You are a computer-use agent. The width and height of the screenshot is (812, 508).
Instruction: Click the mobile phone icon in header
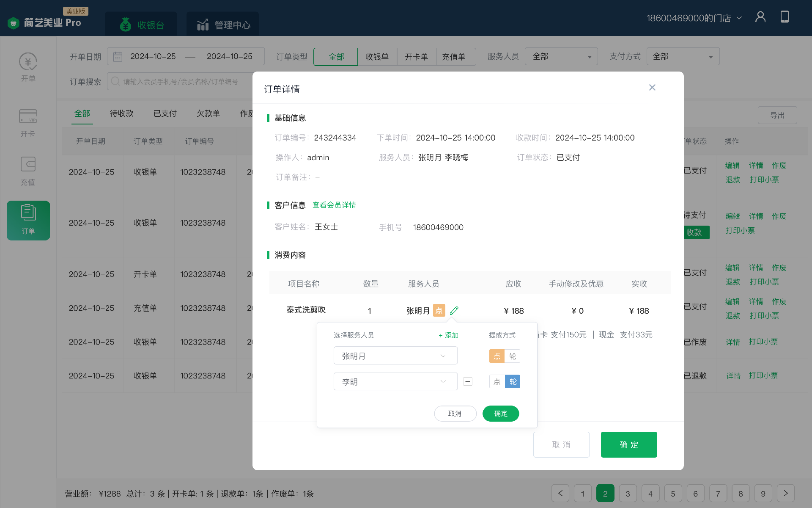click(784, 17)
